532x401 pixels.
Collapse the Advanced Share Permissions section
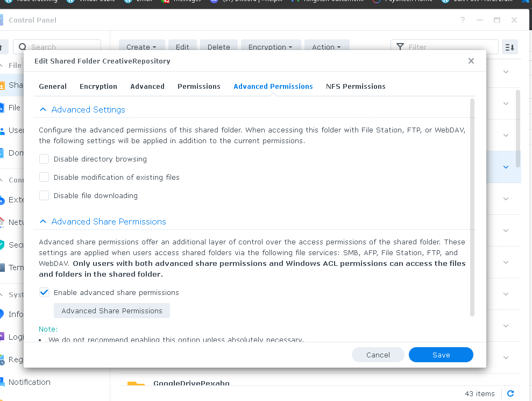point(42,221)
